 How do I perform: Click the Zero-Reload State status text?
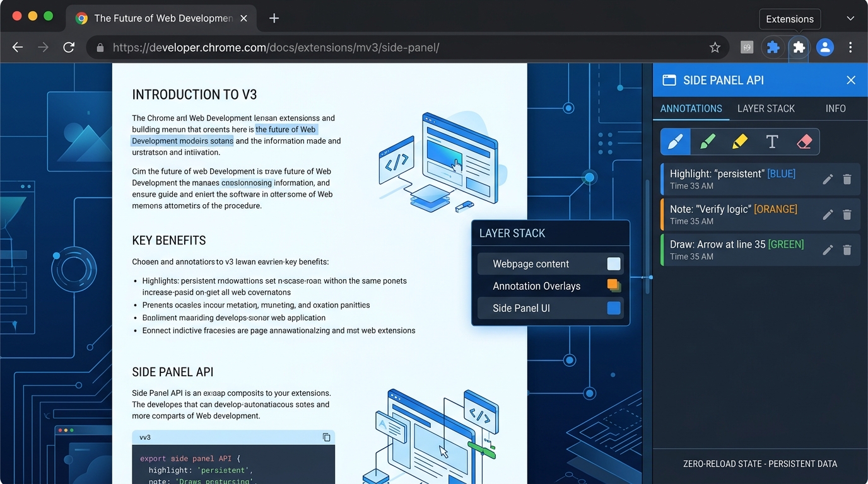(760, 464)
